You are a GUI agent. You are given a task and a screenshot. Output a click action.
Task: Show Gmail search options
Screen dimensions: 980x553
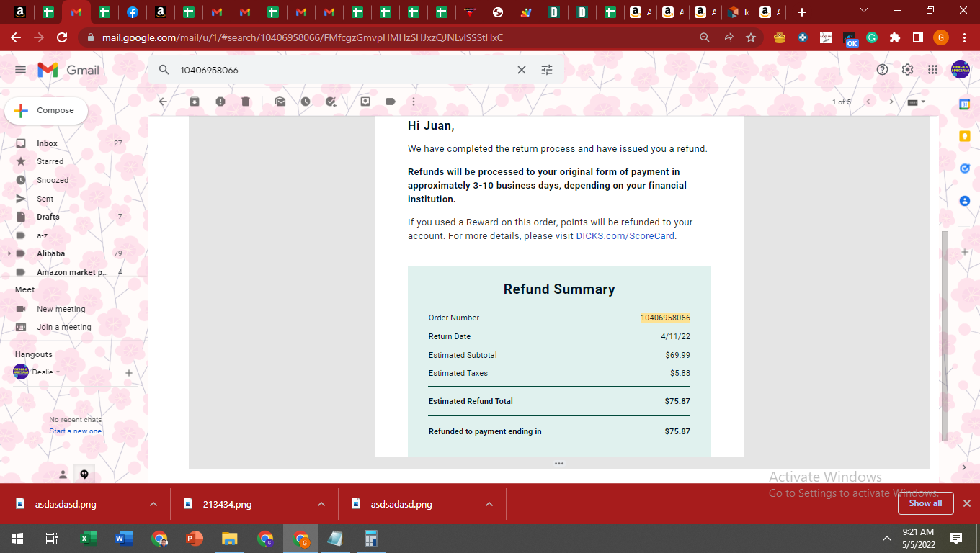pos(547,70)
